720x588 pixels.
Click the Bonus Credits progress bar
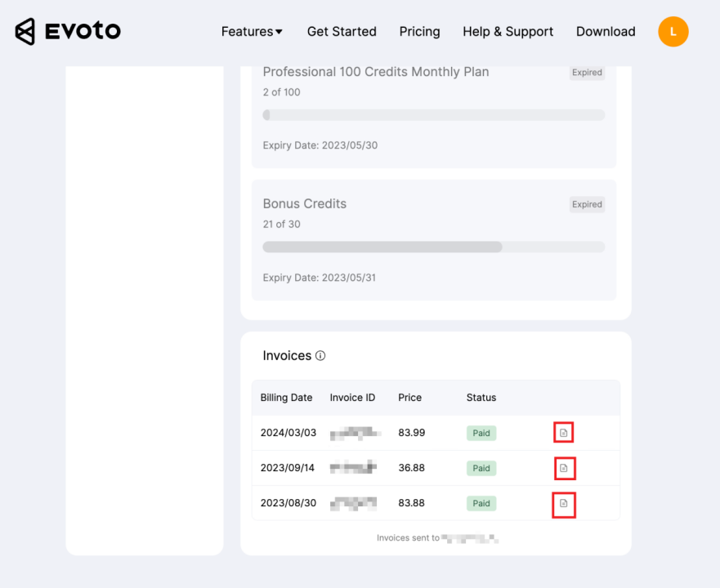[x=433, y=247]
